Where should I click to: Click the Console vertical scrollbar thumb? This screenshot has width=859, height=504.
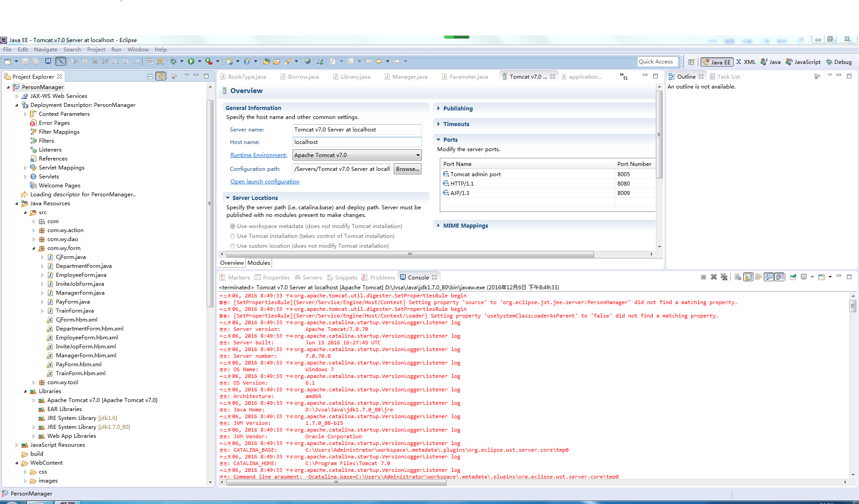(853, 306)
